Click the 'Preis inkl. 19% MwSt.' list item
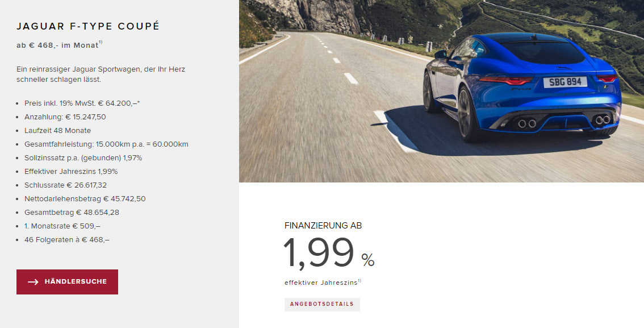Viewport: 644px width, 328px height. 82,103
